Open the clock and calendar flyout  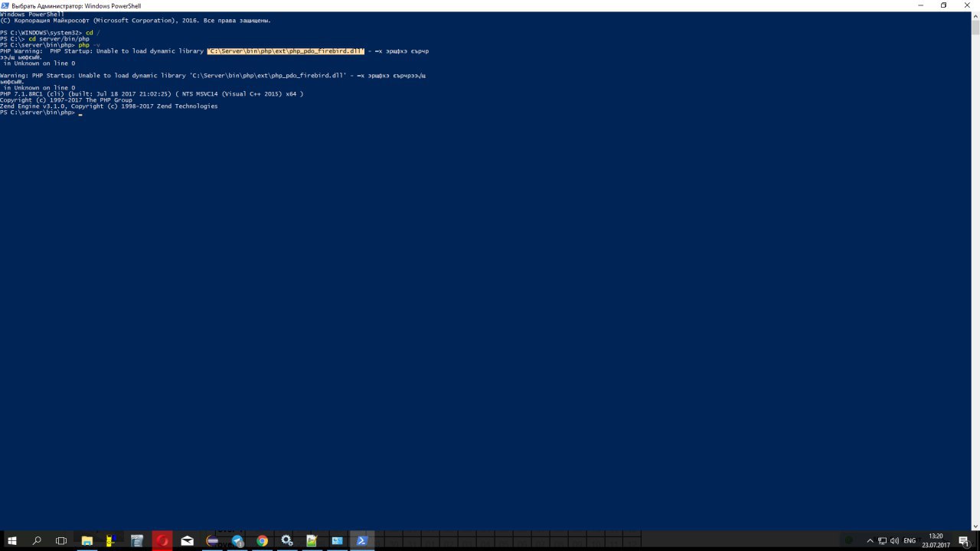(x=936, y=541)
